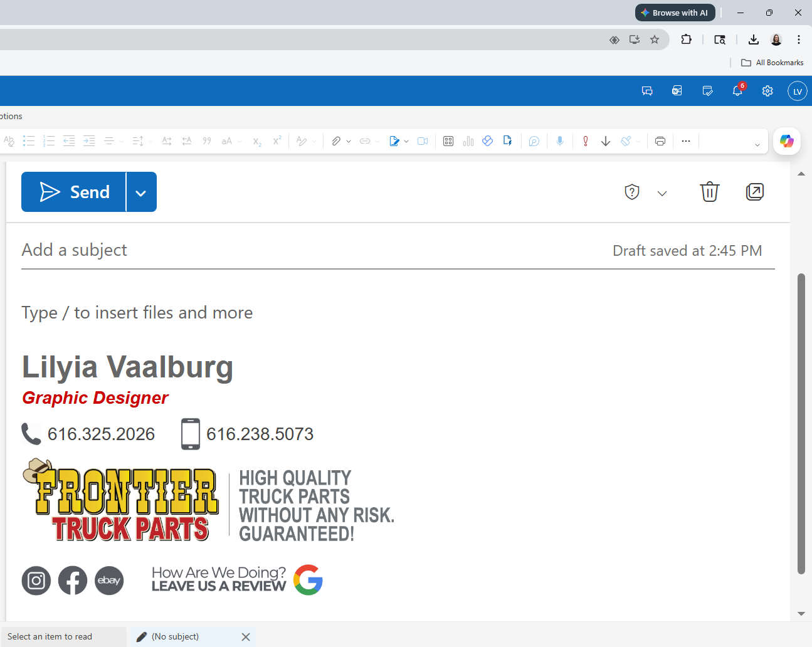Open the apps grid icon
Viewport: 812px width, 647px height.
pyautogui.click(x=448, y=141)
